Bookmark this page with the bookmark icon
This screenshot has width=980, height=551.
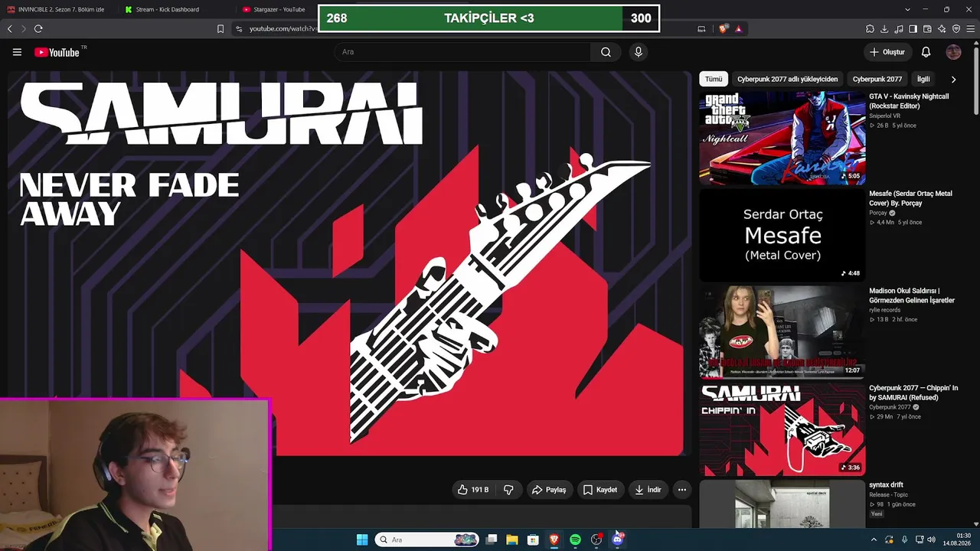point(220,29)
